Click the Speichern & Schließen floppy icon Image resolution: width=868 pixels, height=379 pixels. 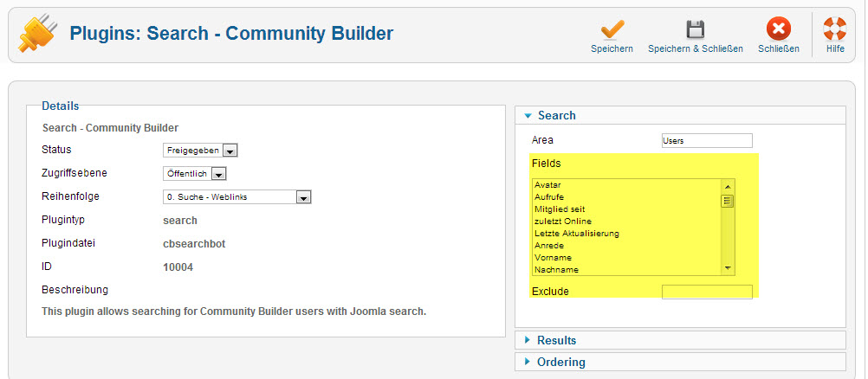[x=696, y=30]
